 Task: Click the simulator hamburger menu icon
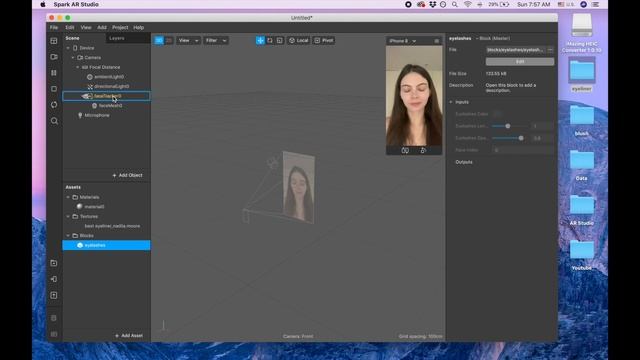coord(437,41)
